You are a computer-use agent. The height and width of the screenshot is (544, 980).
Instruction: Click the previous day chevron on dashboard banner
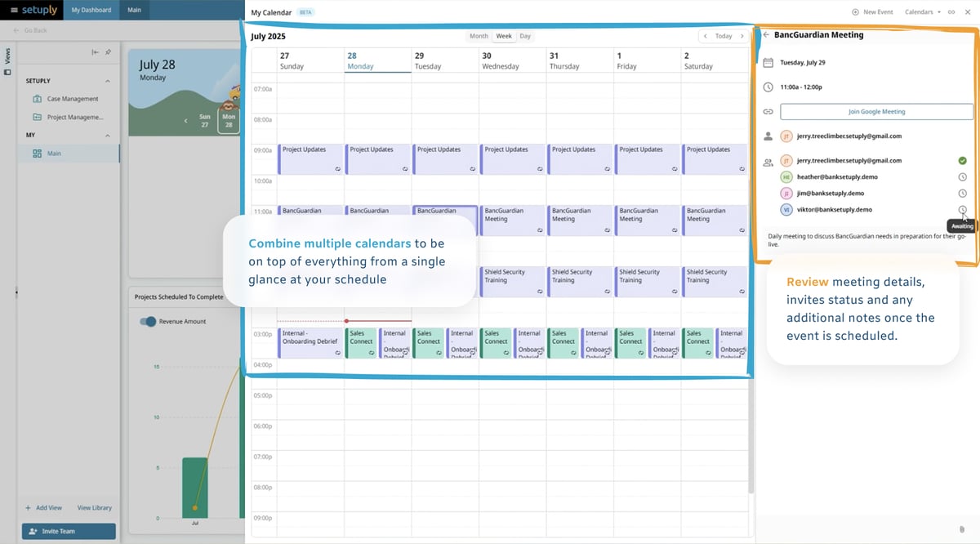coord(186,121)
